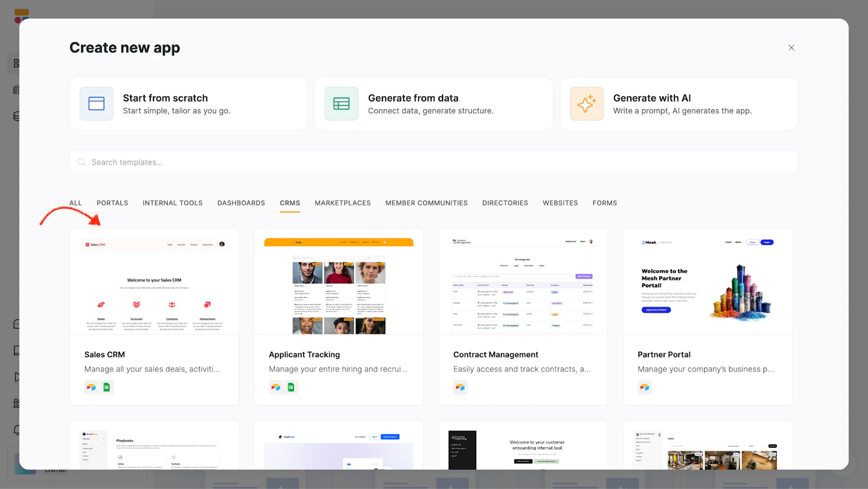The height and width of the screenshot is (489, 868).
Task: Open the Applicant Tracking template preview
Action: pyautogui.click(x=339, y=281)
